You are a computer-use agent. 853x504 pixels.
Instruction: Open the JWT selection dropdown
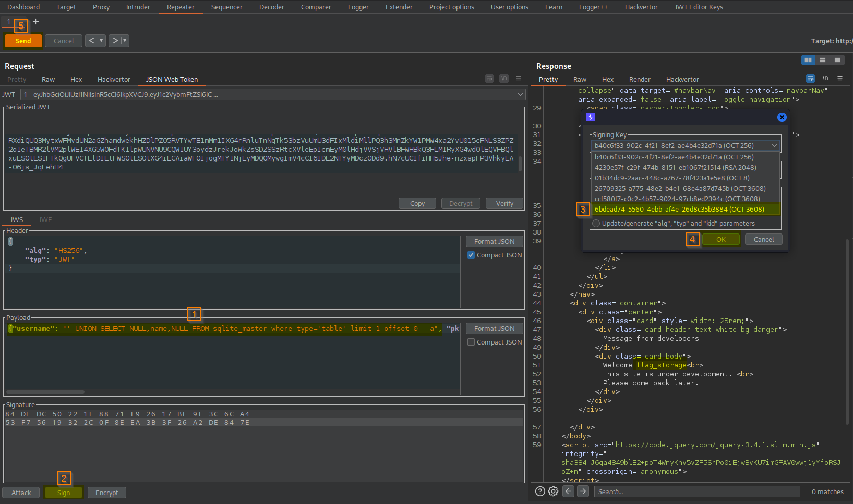click(x=272, y=94)
